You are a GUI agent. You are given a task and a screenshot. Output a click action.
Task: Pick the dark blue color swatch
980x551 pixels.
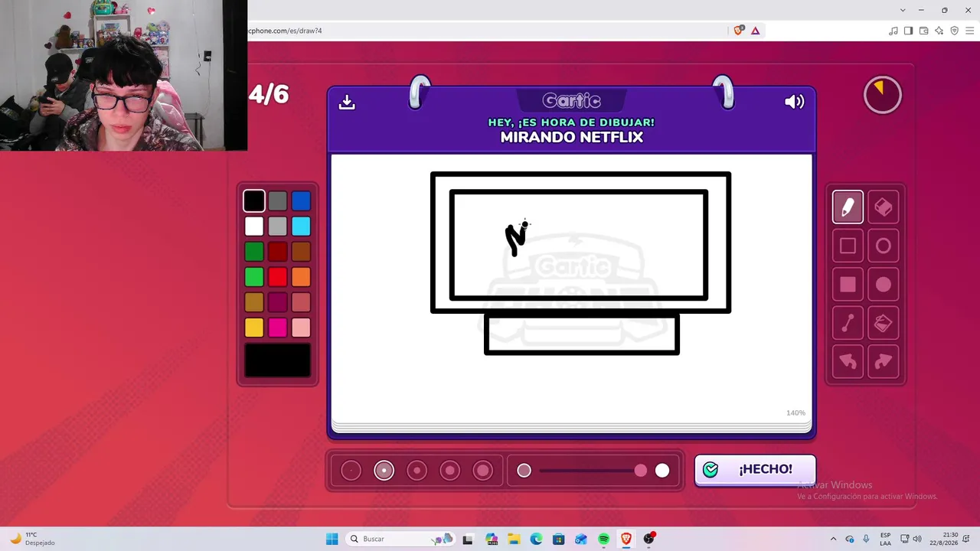301,201
